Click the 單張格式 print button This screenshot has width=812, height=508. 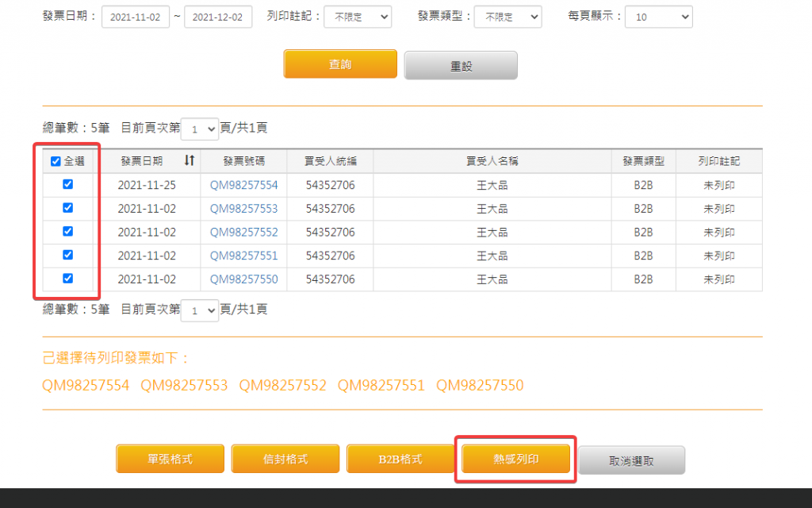coord(170,459)
